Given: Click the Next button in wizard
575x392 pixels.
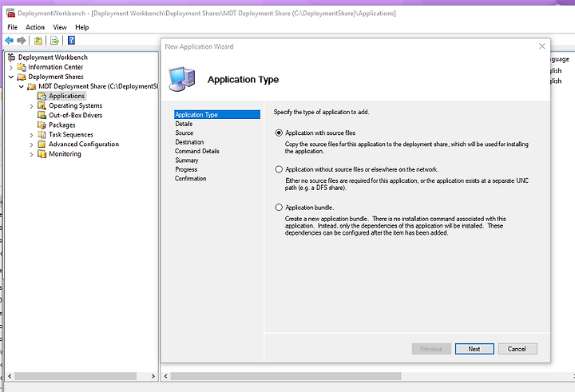Looking at the screenshot, I should pyautogui.click(x=474, y=349).
